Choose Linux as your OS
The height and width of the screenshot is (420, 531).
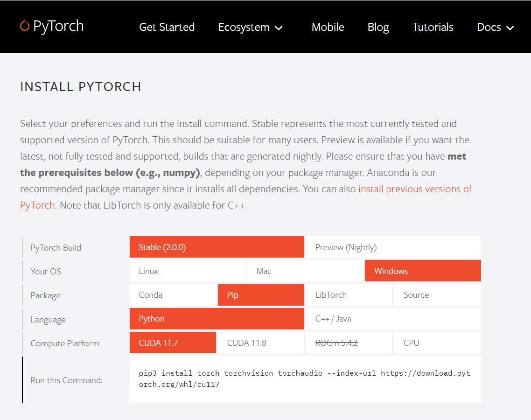[187, 271]
